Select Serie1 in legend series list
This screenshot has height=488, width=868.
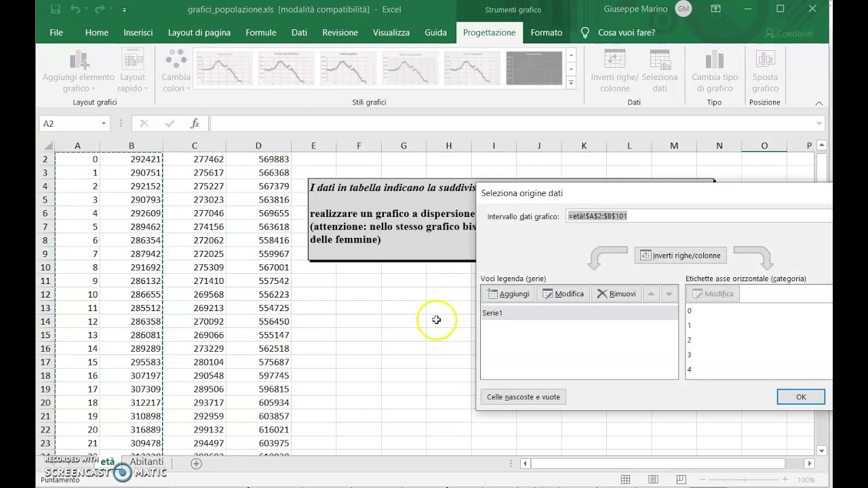pyautogui.click(x=579, y=312)
